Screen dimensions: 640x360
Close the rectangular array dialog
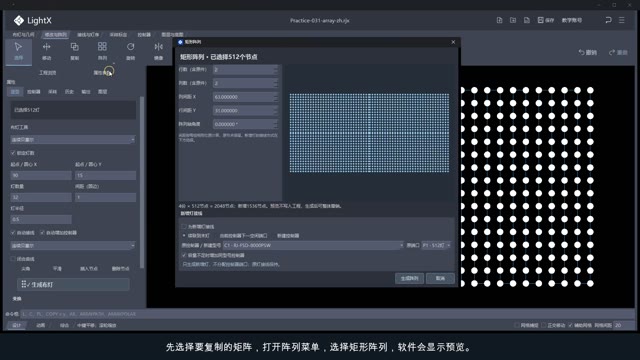(453, 42)
